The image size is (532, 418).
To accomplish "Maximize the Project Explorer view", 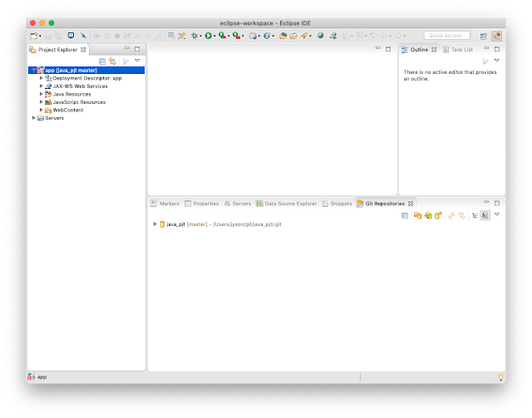I will click(x=137, y=49).
